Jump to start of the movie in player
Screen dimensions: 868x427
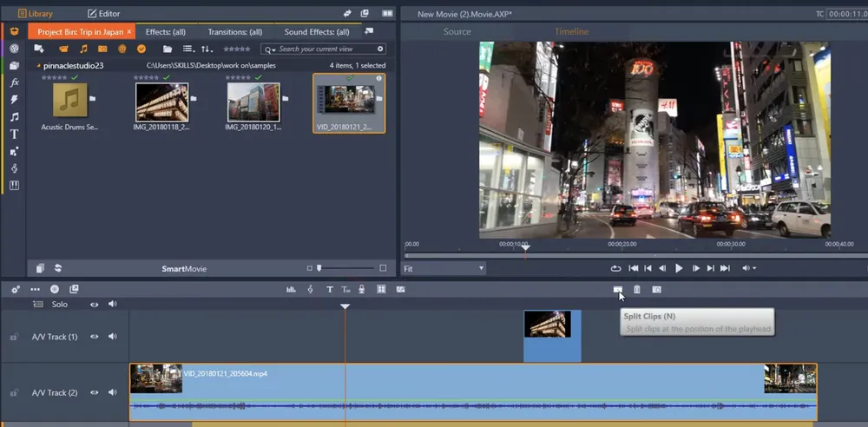point(634,268)
